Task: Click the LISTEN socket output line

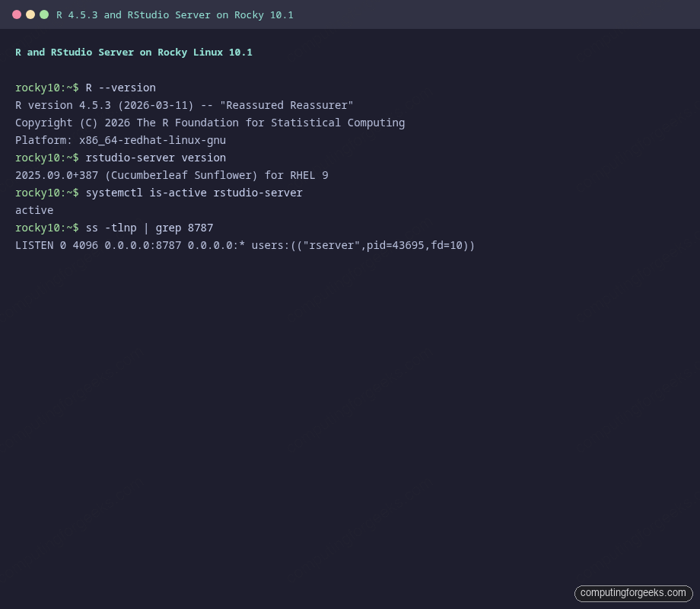Action: 245,245
